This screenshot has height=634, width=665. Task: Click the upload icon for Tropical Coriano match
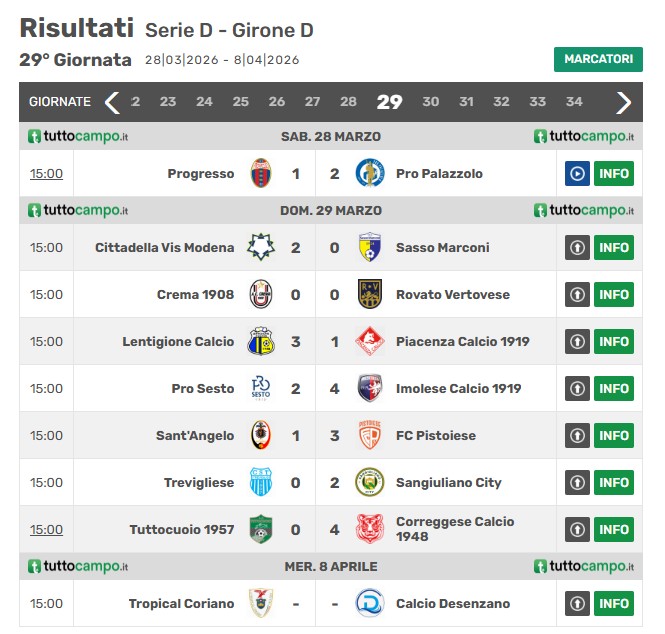577,603
